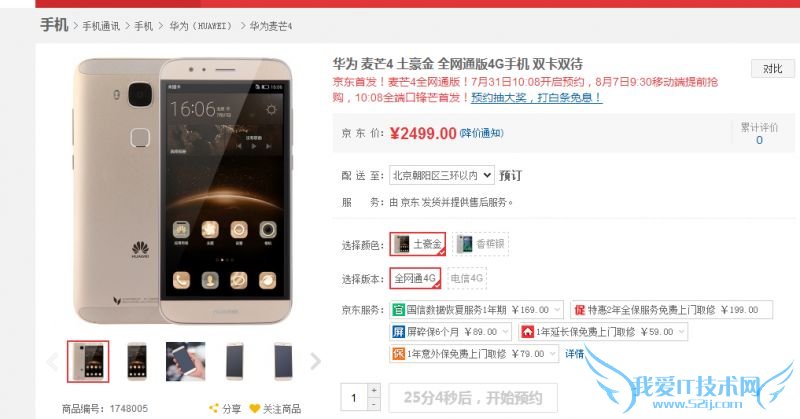Screen dimensions: 800x419
Task: Click the blue 屏 screen protection icon
Action: point(398,332)
